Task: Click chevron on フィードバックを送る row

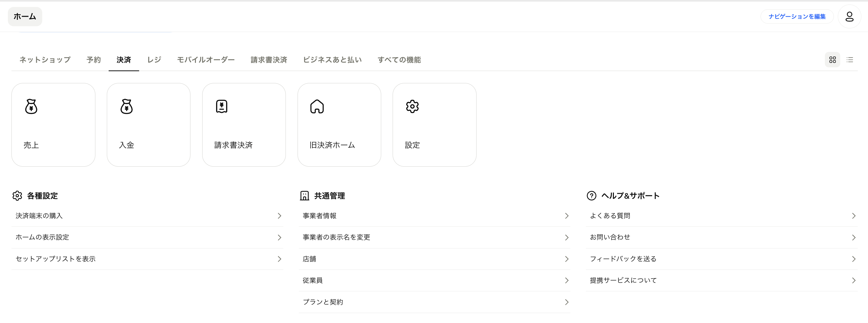Action: [854, 259]
